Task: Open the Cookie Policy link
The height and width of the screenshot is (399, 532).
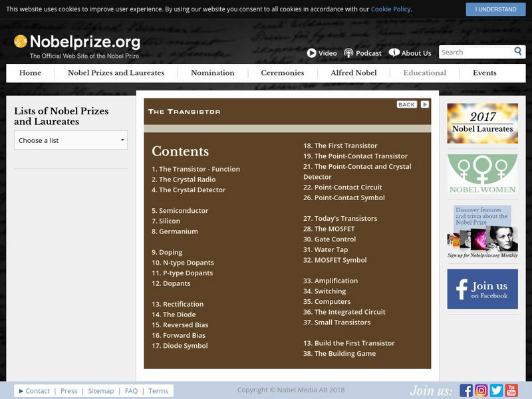Action: pyautogui.click(x=389, y=9)
